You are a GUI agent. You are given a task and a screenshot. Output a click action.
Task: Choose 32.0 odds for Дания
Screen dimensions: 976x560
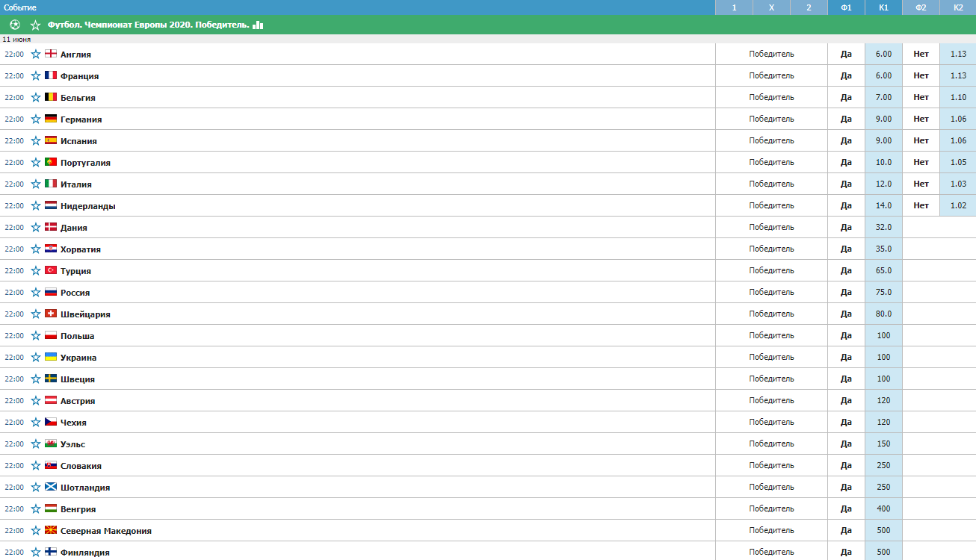click(883, 228)
